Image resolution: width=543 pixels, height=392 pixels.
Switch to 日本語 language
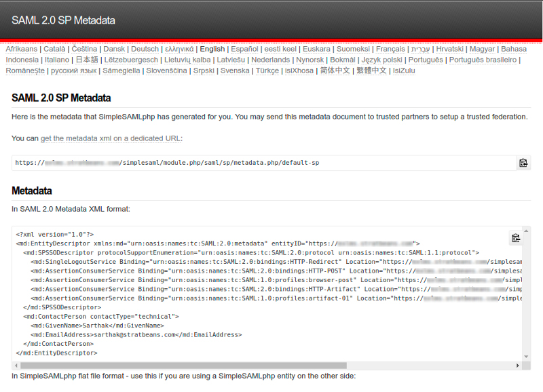click(88, 60)
